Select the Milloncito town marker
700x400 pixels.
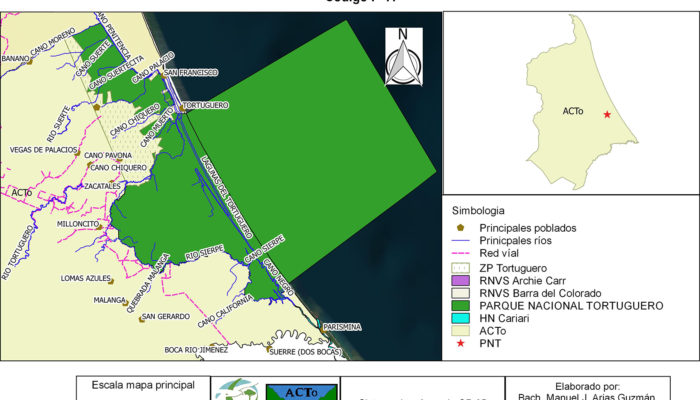100,225
